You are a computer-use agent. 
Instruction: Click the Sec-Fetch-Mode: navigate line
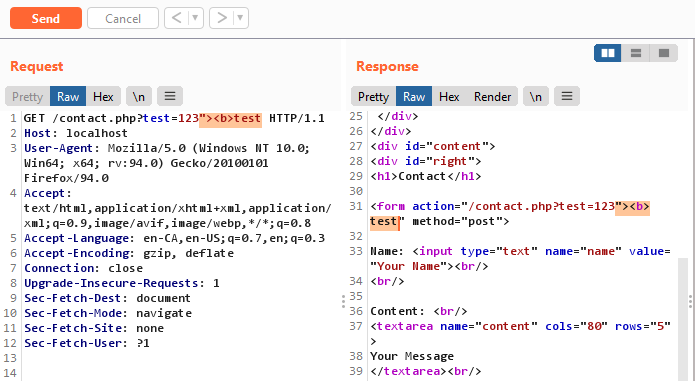coord(108,313)
